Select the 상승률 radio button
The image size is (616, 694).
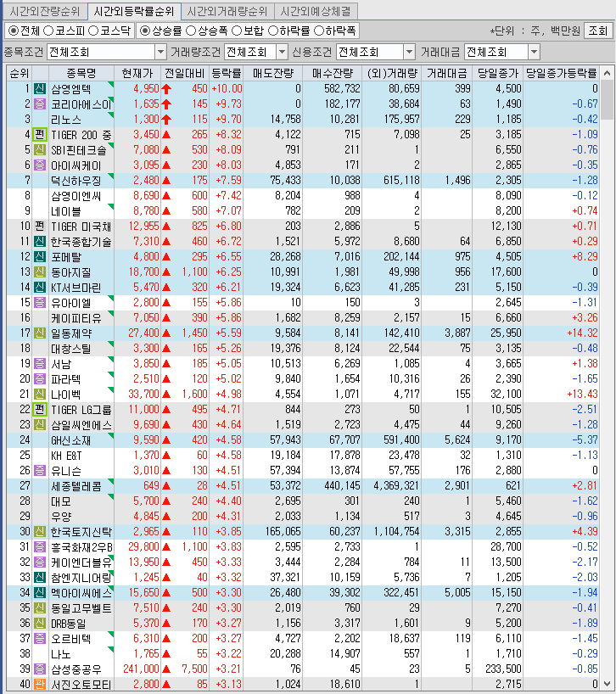tap(145, 31)
